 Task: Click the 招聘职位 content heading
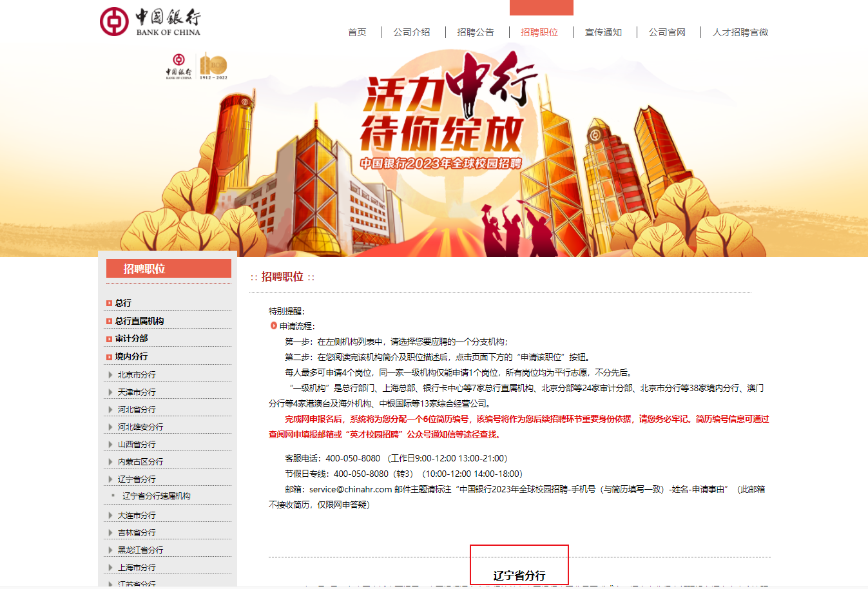(x=282, y=276)
